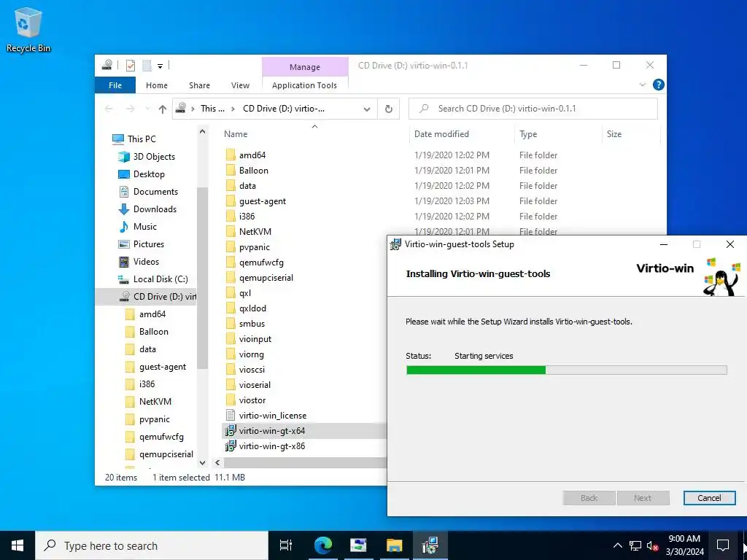Open the Recycle Bin desktop icon

pos(28,30)
